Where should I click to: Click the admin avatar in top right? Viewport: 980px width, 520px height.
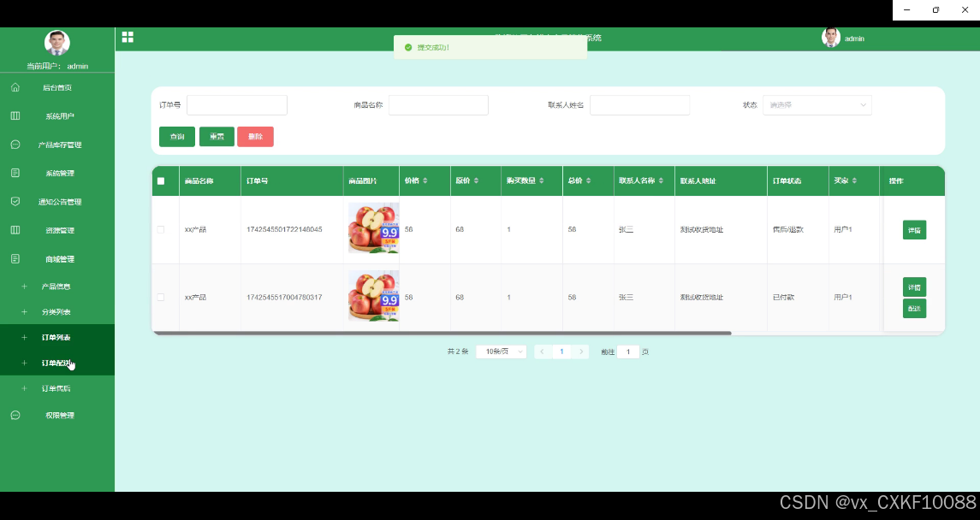point(830,38)
